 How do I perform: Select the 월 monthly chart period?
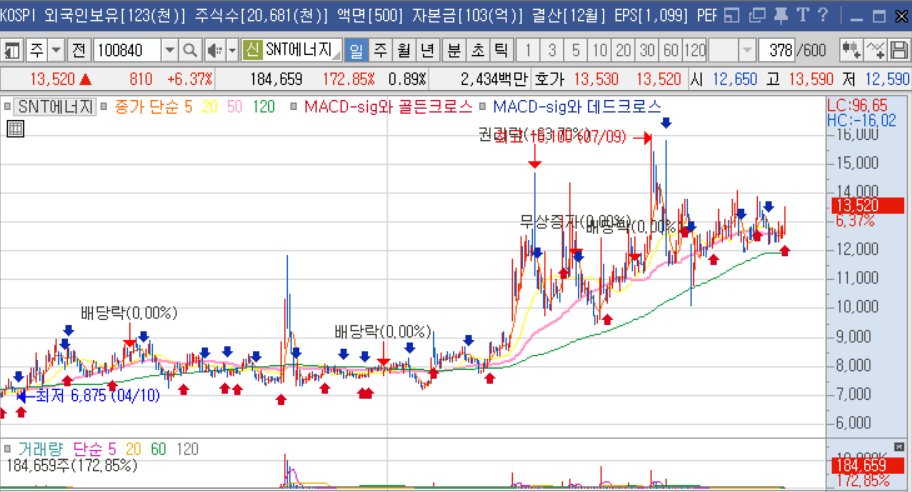tap(402, 50)
